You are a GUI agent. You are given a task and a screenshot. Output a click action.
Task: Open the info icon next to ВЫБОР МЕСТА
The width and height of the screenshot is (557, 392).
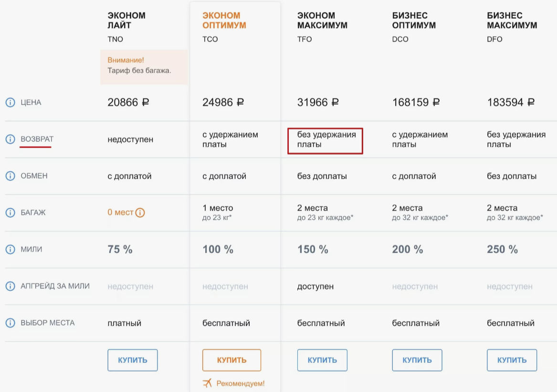[10, 323]
